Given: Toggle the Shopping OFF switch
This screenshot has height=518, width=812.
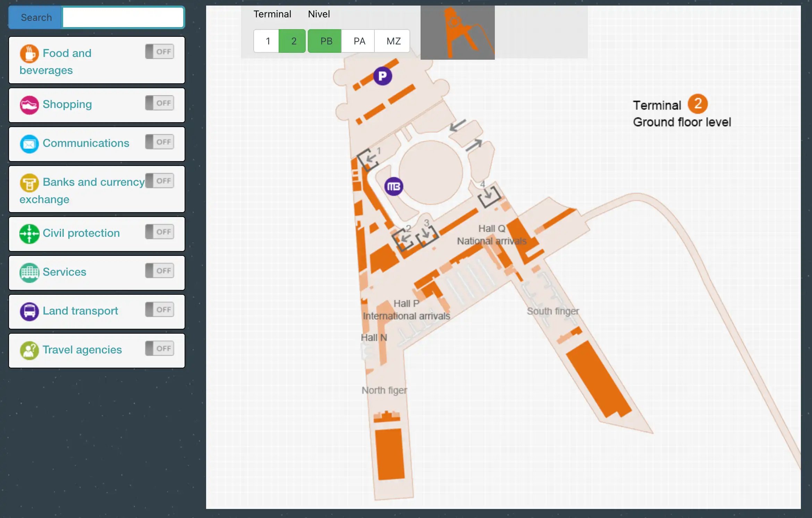Looking at the screenshot, I should 159,102.
